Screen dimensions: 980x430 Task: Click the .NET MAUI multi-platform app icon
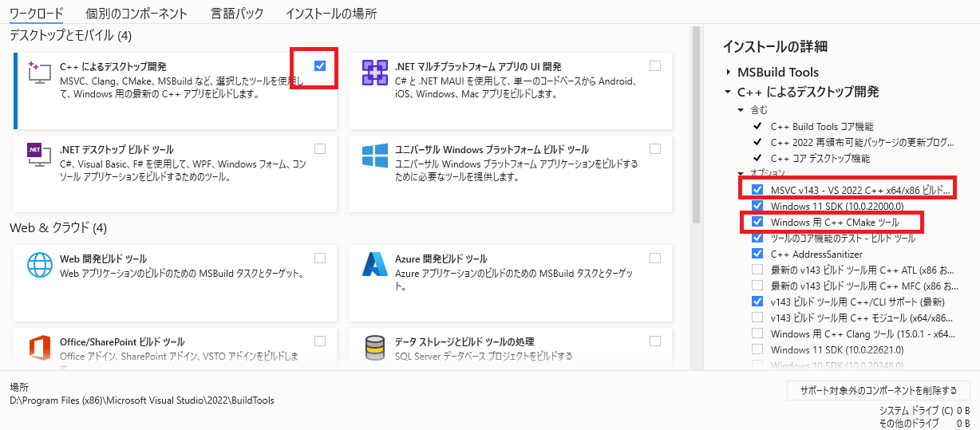coord(374,73)
